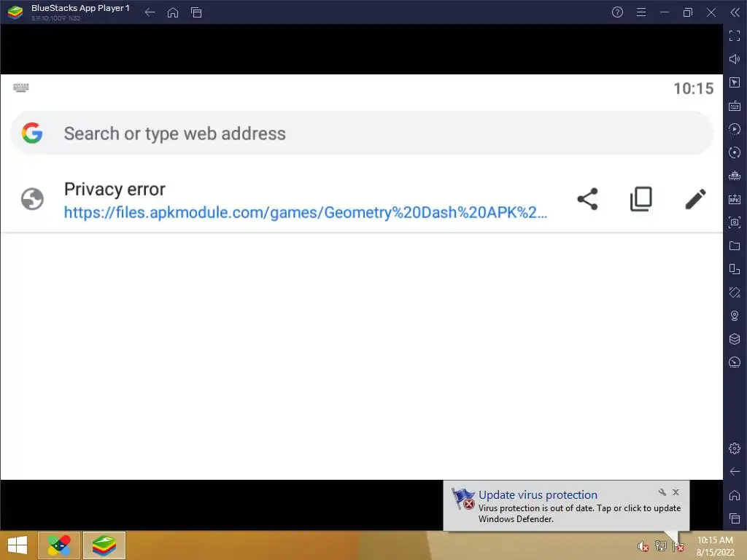Open set location pin icon in sidebar
This screenshot has height=560, width=747.
pos(735,316)
